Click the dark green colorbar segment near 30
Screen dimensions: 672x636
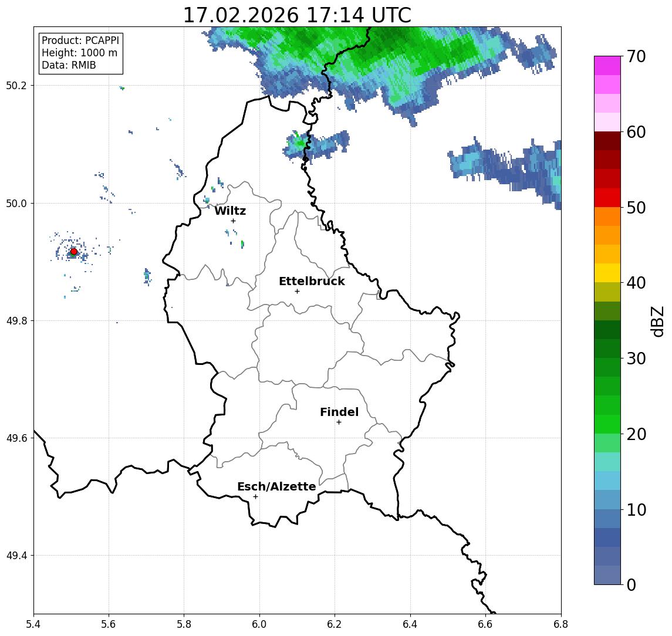click(x=607, y=349)
